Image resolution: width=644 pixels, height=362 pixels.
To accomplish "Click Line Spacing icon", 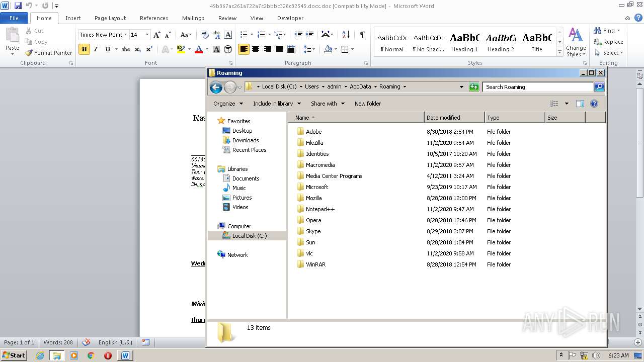I will [x=308, y=49].
